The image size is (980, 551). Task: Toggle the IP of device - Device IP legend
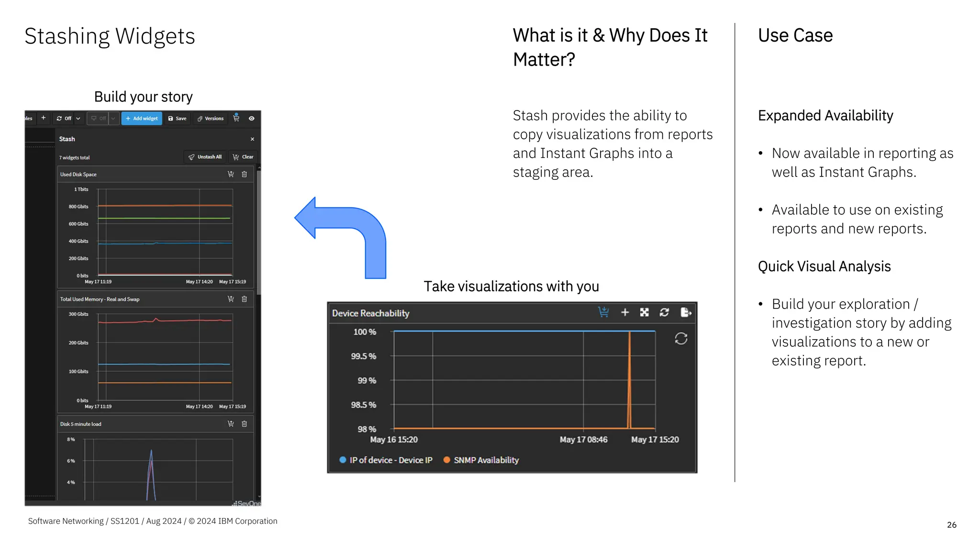(386, 460)
